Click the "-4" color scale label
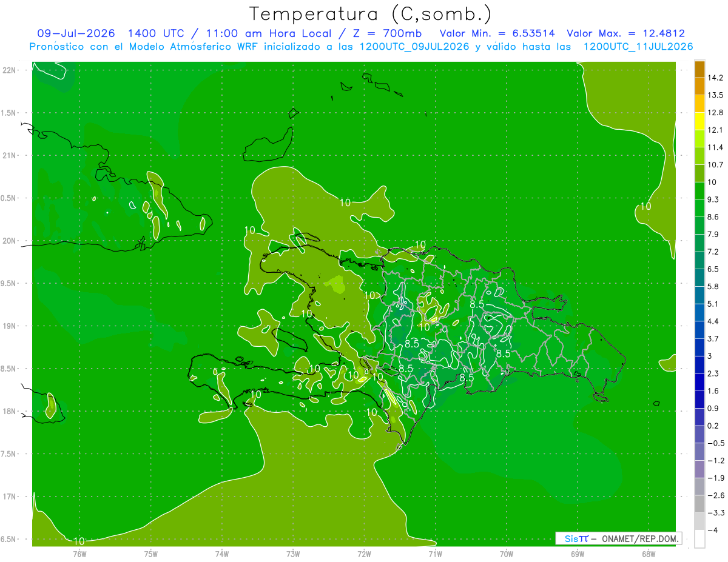This screenshot has height=562, width=728. pyautogui.click(x=712, y=531)
